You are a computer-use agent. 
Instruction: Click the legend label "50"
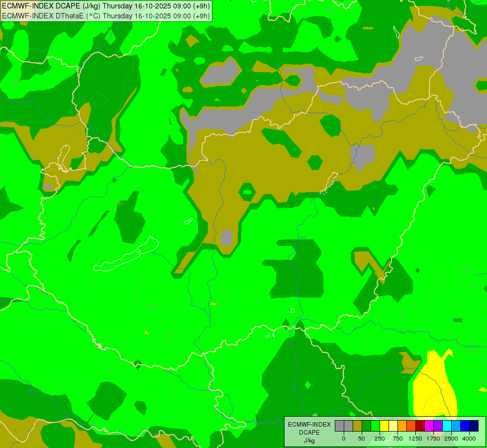tap(362, 439)
